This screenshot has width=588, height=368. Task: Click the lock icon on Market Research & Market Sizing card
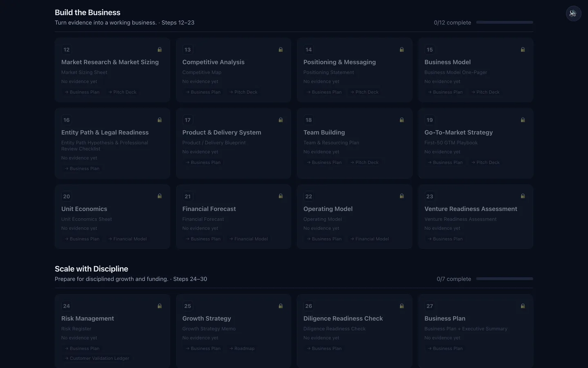coord(160,49)
